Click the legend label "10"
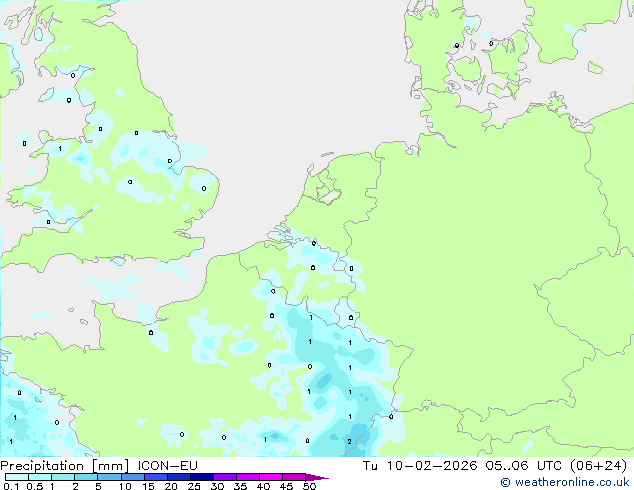This screenshot has height=490, width=634. (125, 486)
